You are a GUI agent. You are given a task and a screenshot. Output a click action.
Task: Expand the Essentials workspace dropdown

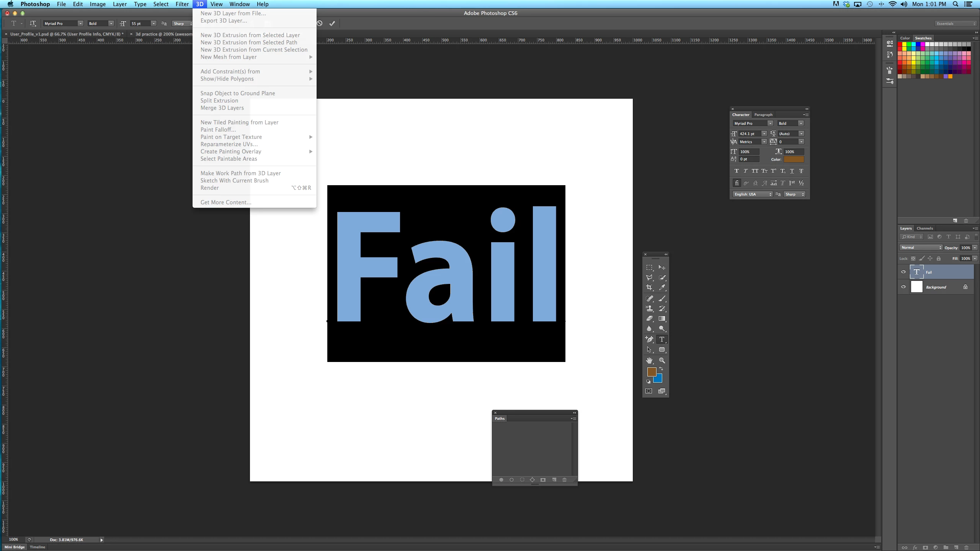coord(956,23)
